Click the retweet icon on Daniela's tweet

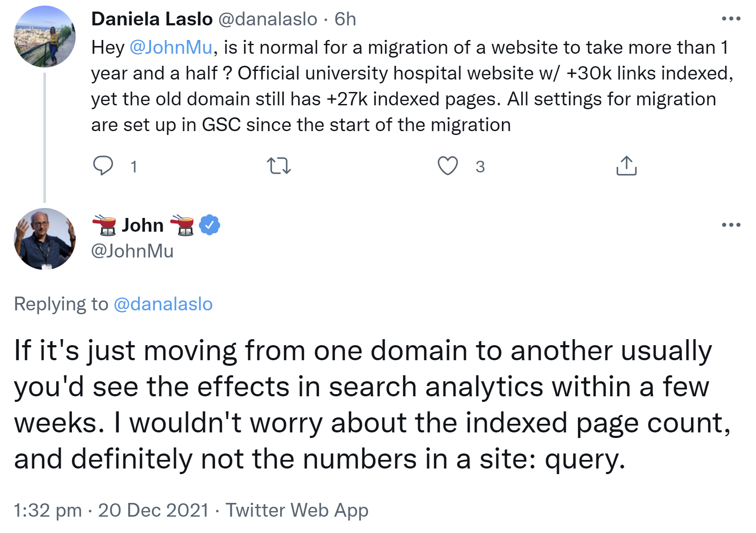coord(279,165)
